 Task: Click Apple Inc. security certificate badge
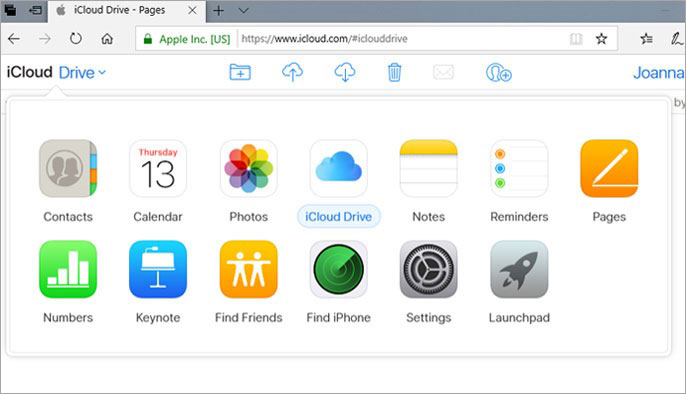coord(187,39)
